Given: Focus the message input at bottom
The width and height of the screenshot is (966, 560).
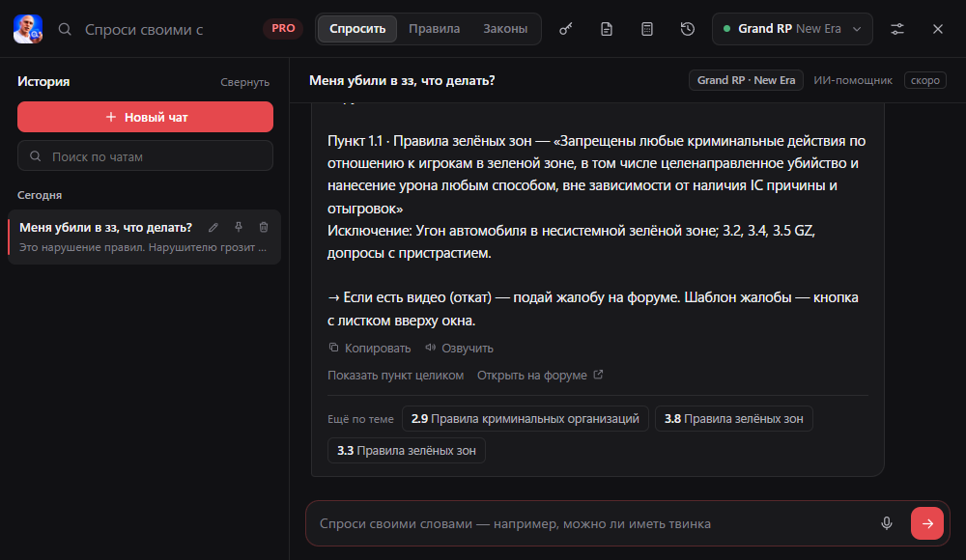Looking at the screenshot, I should coord(628,523).
